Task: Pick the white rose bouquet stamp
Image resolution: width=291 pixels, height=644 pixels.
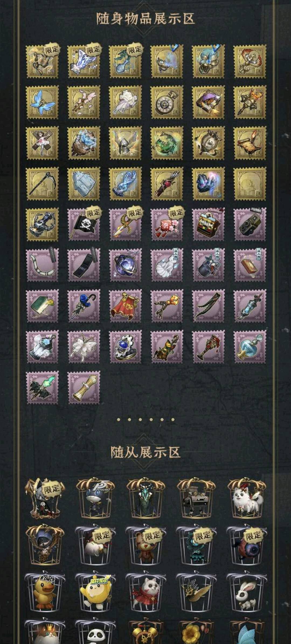Action: coord(125,102)
